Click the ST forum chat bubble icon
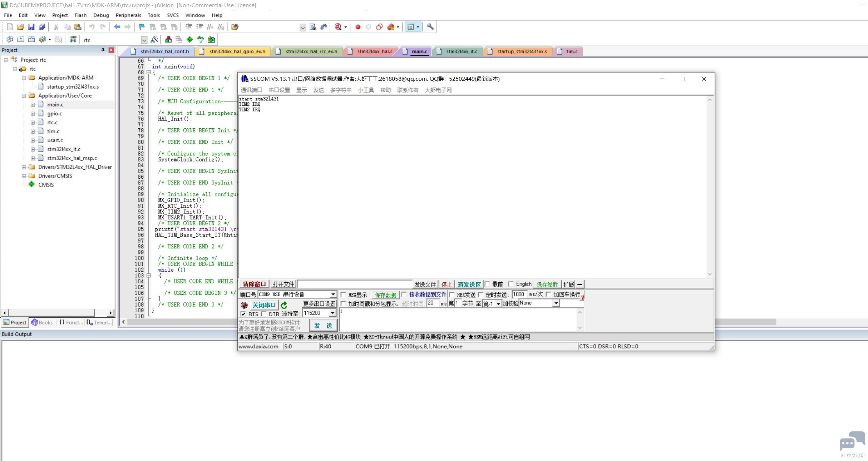The width and height of the screenshot is (868, 461). pyautogui.click(x=852, y=441)
